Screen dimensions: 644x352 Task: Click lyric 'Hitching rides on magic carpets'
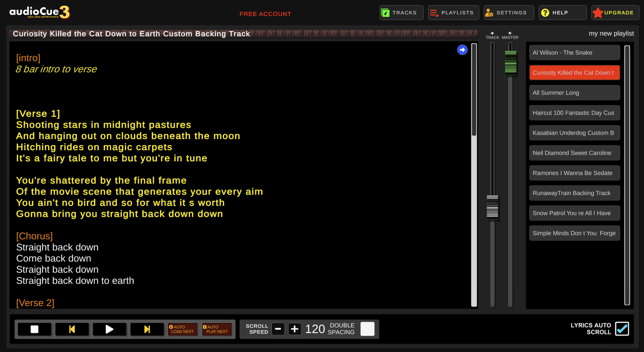[94, 147]
